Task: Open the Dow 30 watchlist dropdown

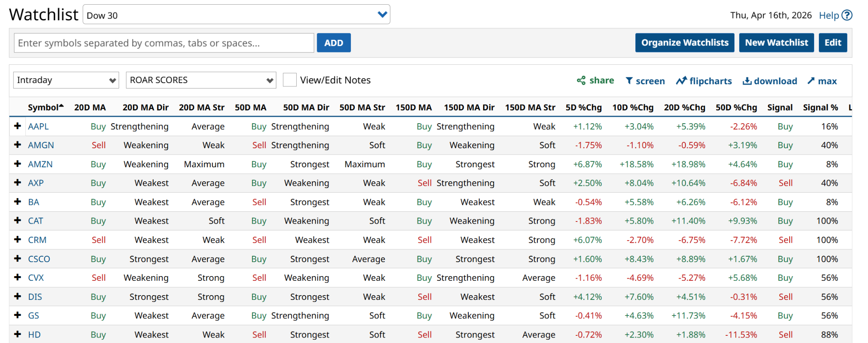Action: coord(236,15)
